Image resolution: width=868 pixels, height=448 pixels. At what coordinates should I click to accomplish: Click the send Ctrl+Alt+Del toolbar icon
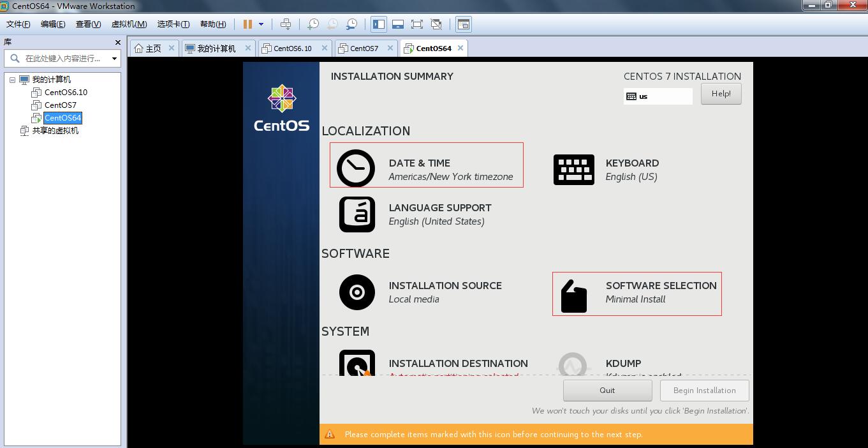(286, 24)
